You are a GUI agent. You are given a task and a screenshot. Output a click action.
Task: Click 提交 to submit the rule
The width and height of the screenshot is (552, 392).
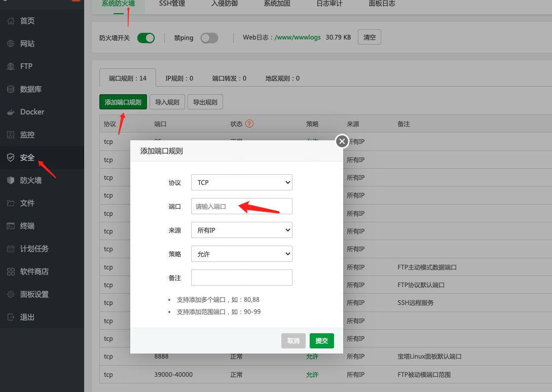pos(322,341)
